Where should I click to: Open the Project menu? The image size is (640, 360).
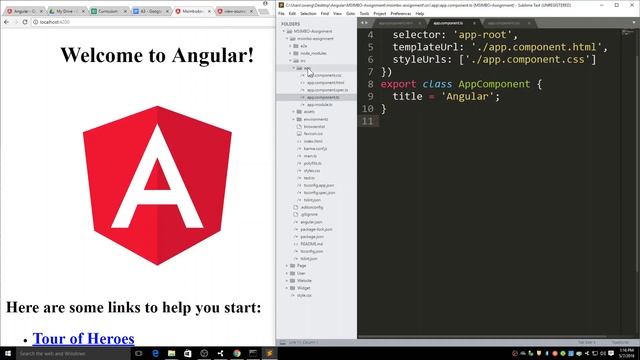(380, 13)
